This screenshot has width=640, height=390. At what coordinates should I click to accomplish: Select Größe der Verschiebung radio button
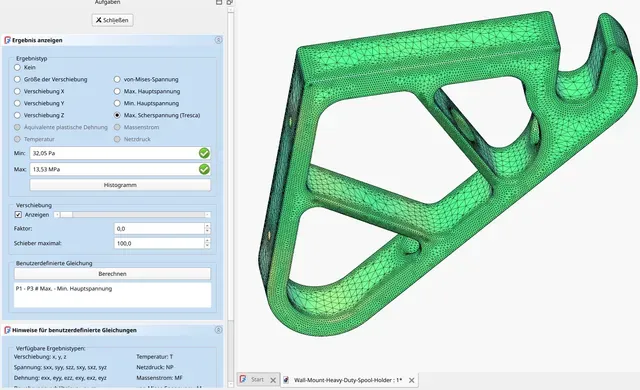tap(17, 79)
